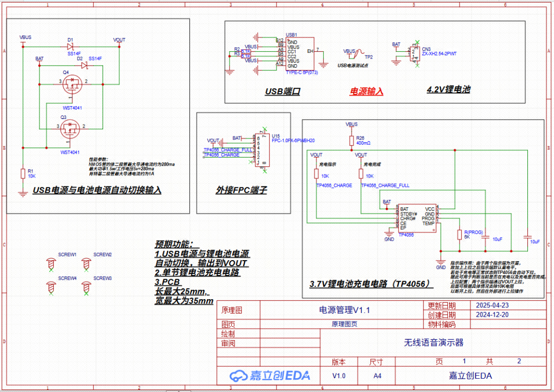The width and height of the screenshot is (554, 392).
Task: Select the 'ZX-XH2.54-2PWT' part name
Action: click(439, 54)
